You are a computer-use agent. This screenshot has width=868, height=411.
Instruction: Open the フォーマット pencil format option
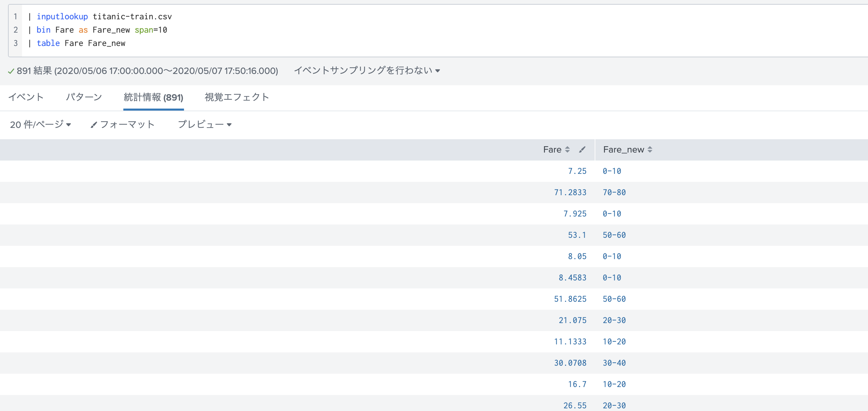tap(122, 125)
